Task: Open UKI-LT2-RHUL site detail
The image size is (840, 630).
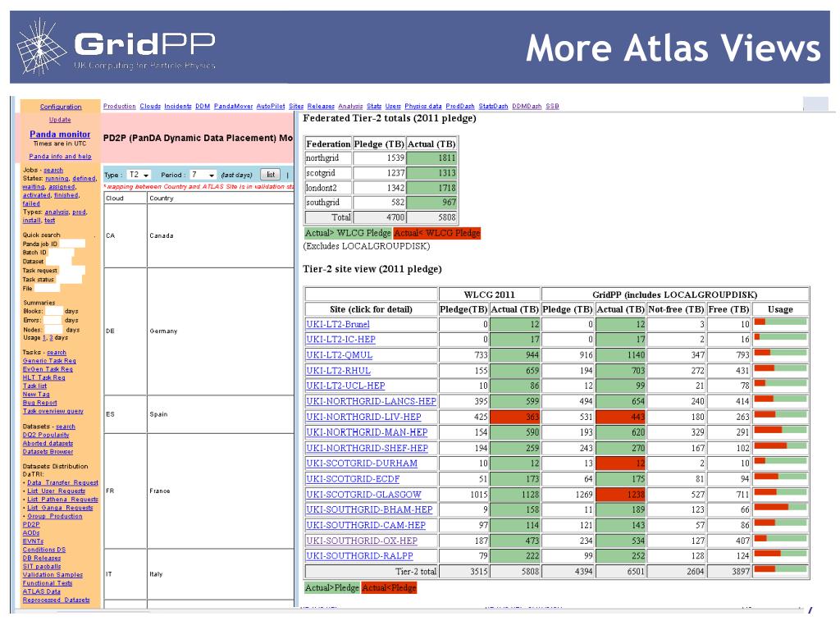Action: pos(339,370)
